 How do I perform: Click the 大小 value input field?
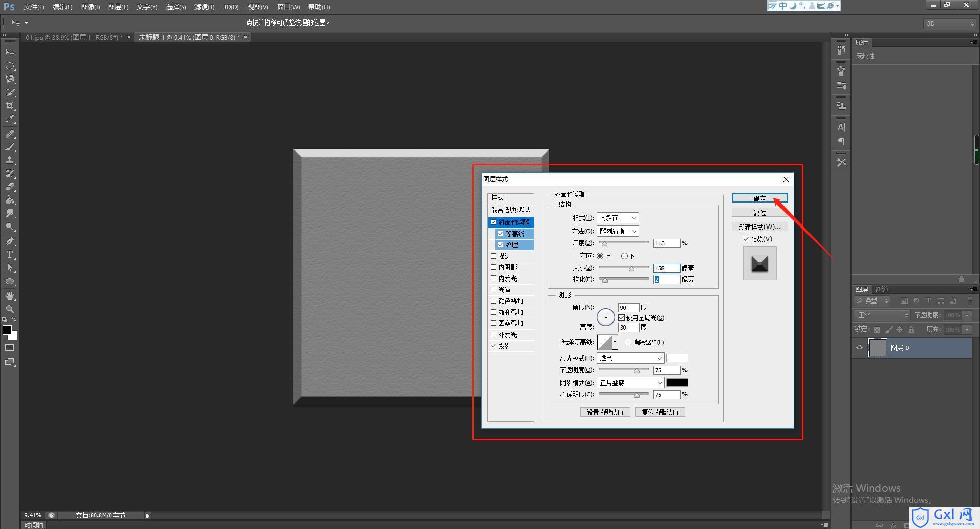click(667, 268)
